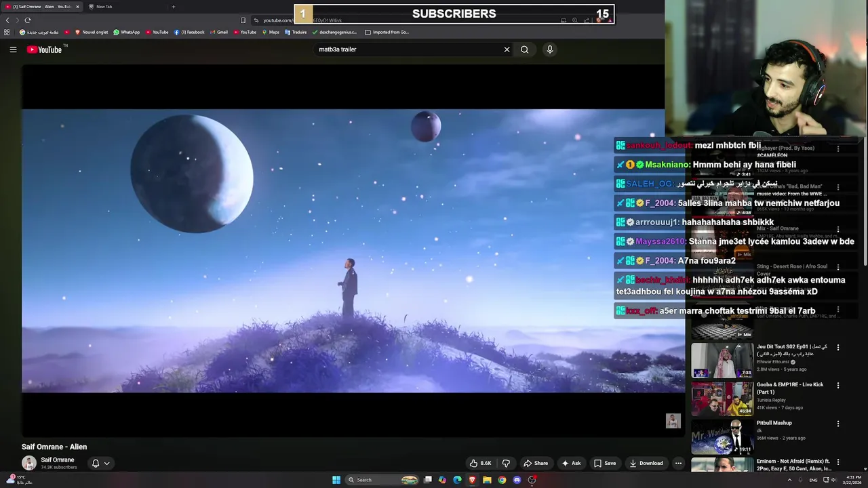The height and width of the screenshot is (488, 868).
Task: Click the small channel watermark on player
Action: (673, 421)
